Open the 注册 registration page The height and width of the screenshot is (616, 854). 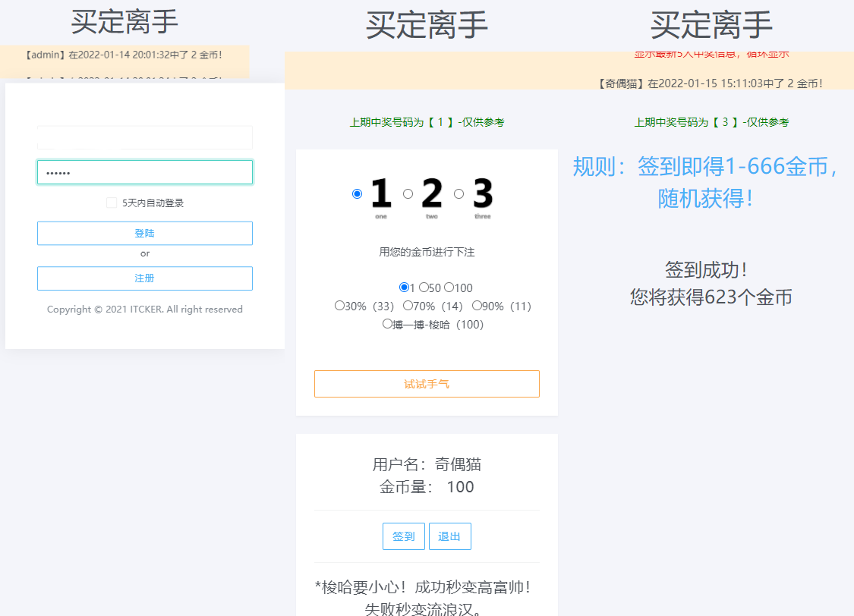tap(144, 278)
